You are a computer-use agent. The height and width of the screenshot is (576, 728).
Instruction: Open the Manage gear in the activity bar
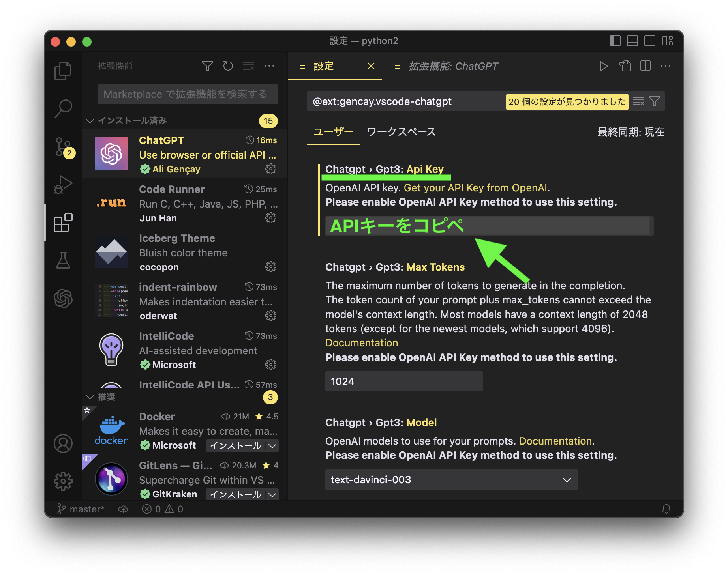point(63,481)
